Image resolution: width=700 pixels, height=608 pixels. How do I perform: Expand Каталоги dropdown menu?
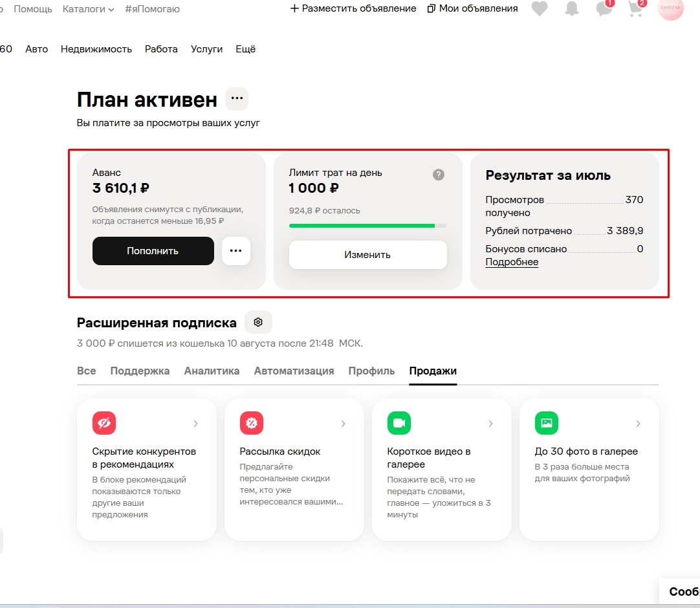(x=88, y=9)
